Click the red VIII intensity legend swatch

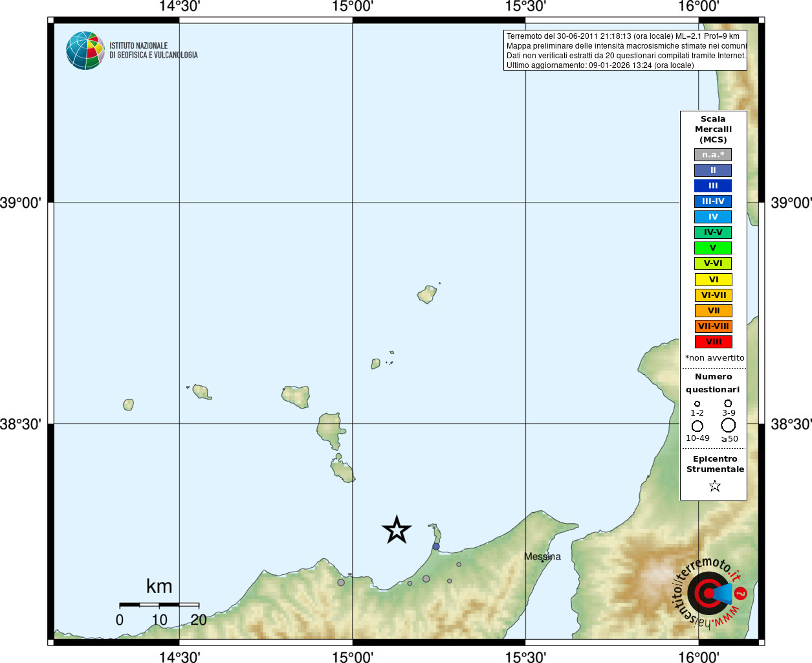714,342
